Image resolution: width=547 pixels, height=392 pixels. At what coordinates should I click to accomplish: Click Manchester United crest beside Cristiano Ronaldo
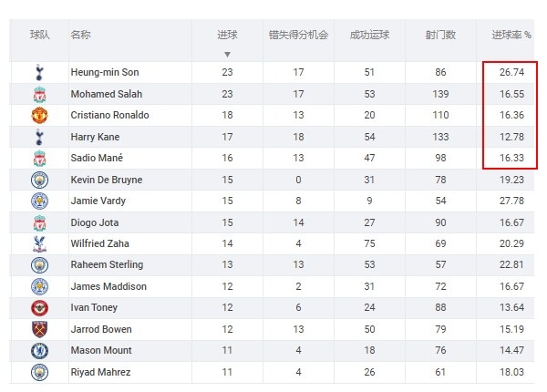(39, 116)
